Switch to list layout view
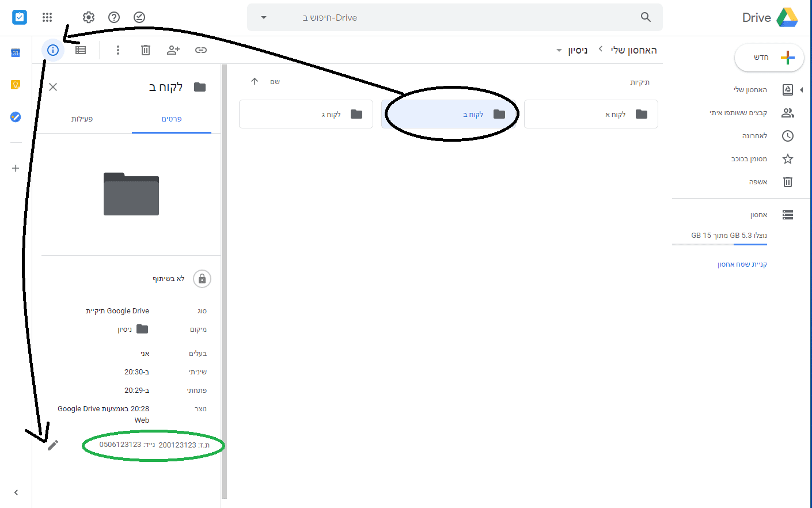 [x=81, y=50]
